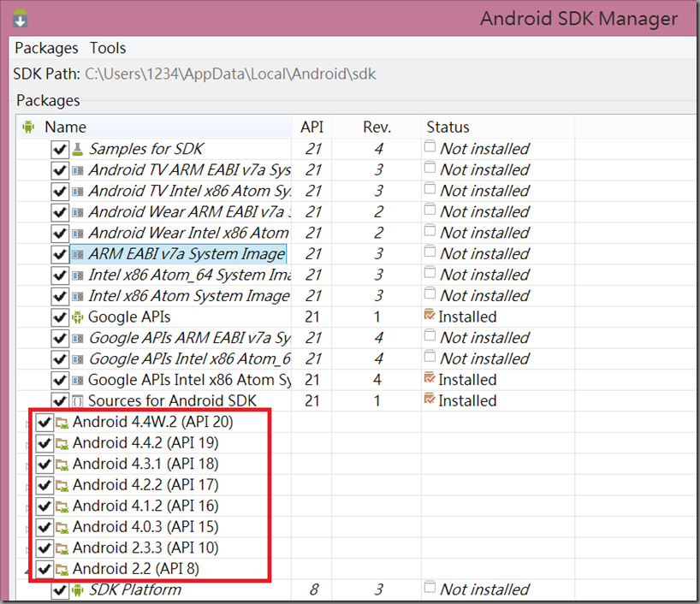Uncheck Android TV ARM EABI v7a checkbox
This screenshot has height=604, width=700.
(60, 170)
